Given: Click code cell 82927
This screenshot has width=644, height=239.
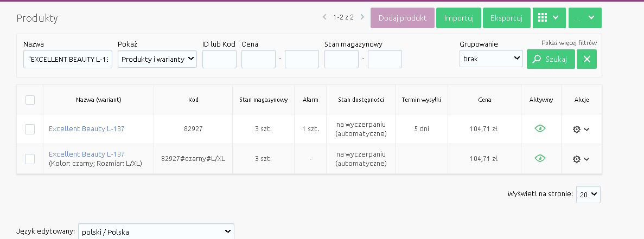Looking at the screenshot, I should point(193,129).
